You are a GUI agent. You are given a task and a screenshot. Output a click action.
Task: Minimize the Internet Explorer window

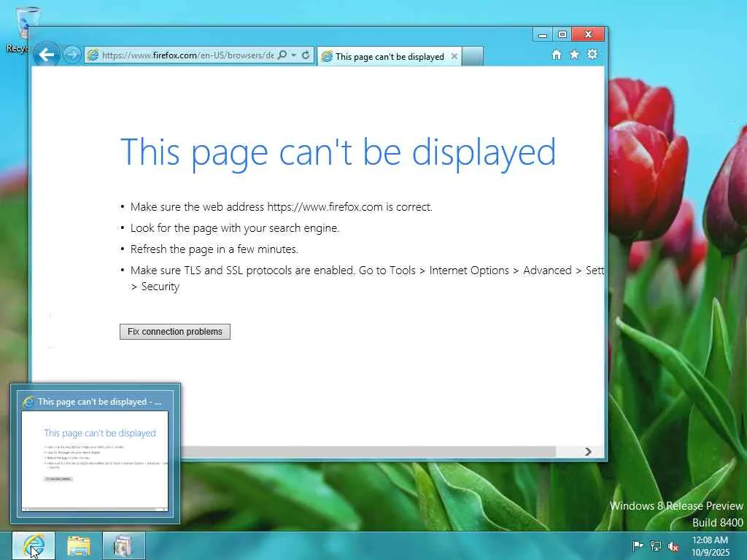tap(542, 35)
